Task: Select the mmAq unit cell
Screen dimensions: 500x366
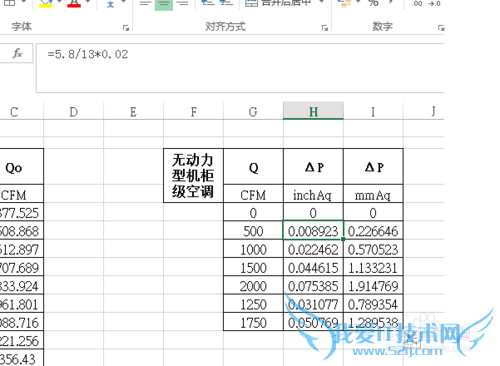Action: click(373, 193)
